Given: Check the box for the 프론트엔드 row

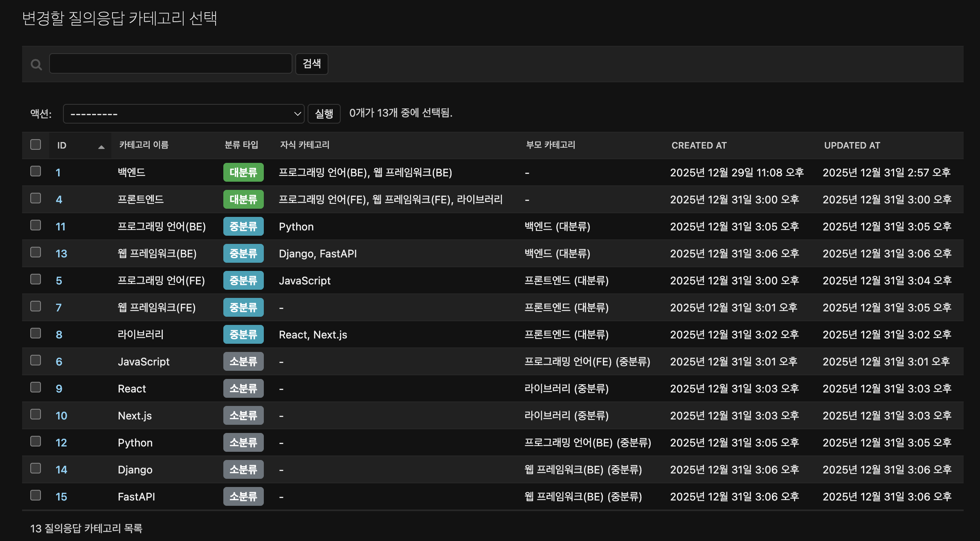Looking at the screenshot, I should tap(36, 198).
